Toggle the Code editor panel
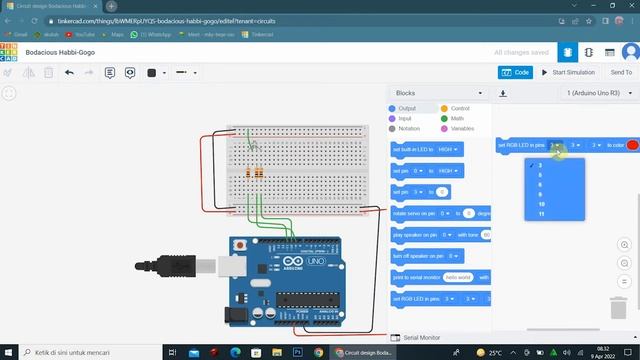 (x=515, y=72)
